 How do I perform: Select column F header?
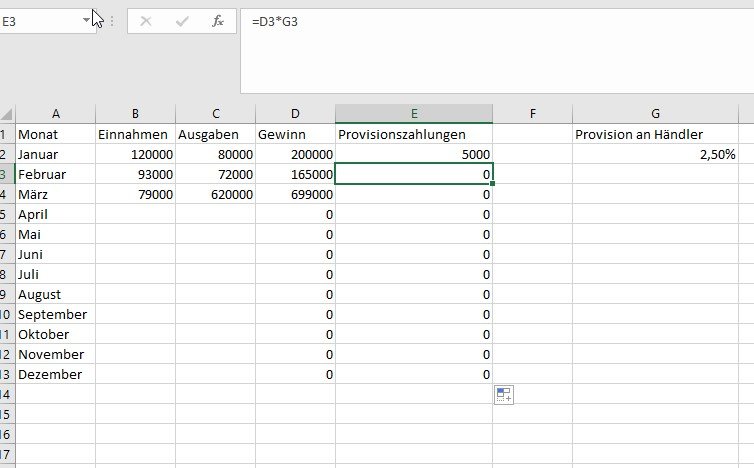pos(532,114)
